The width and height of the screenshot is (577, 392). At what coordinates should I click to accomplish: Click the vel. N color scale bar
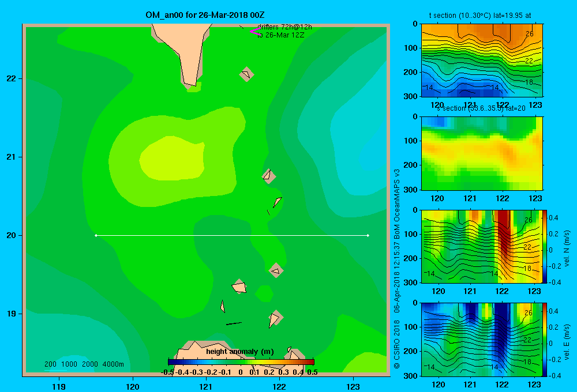point(545,246)
